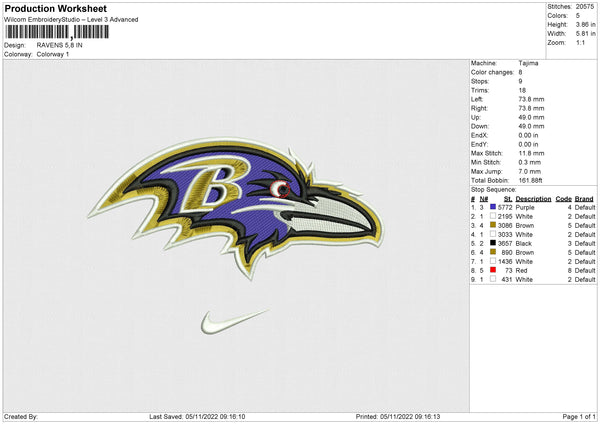Select the Min Stitch value 0.3 mm
This screenshot has height=424, width=600.
[530, 162]
